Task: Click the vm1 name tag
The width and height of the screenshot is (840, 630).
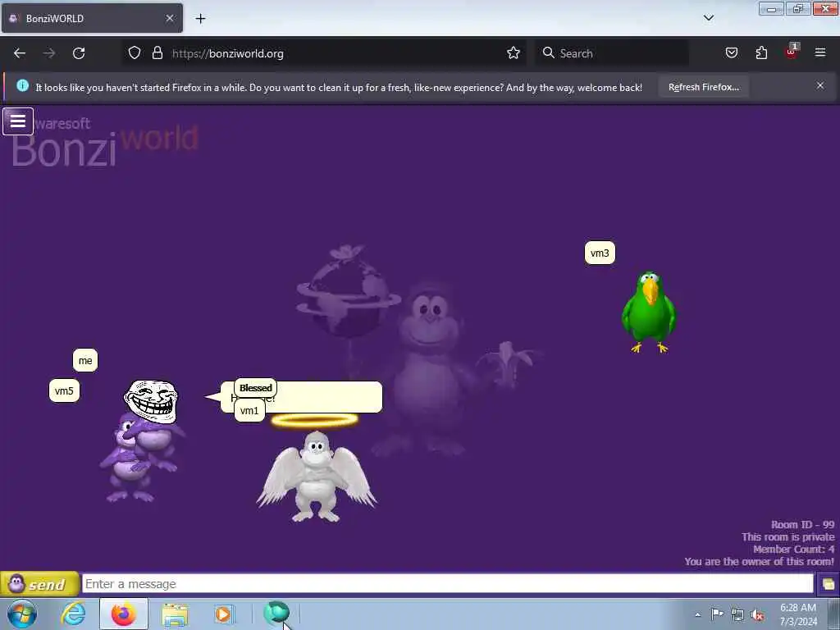Action: pyautogui.click(x=249, y=411)
